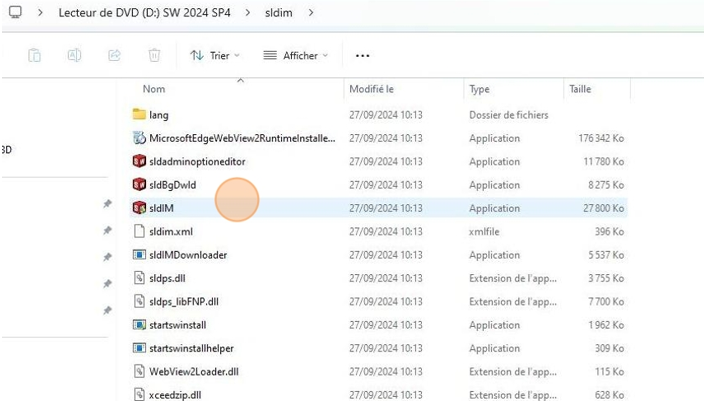Image resolution: width=704 pixels, height=409 pixels.
Task: Expand the chevron after sldim breadcrumb
Action: click(x=311, y=13)
